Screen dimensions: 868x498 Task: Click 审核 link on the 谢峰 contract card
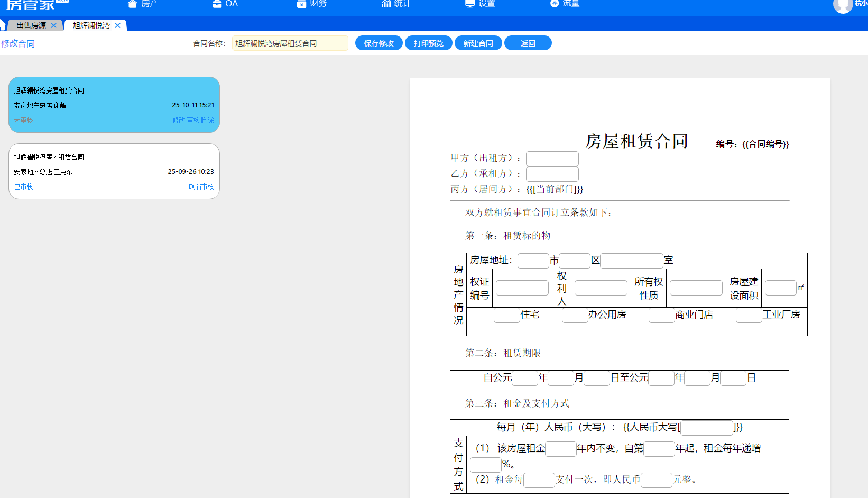pos(193,121)
